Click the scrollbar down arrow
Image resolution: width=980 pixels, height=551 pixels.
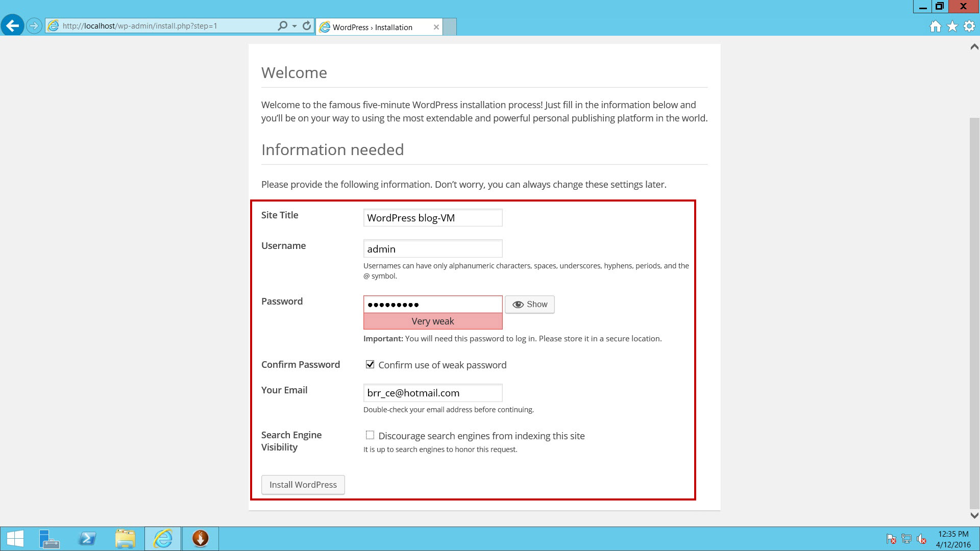click(974, 516)
